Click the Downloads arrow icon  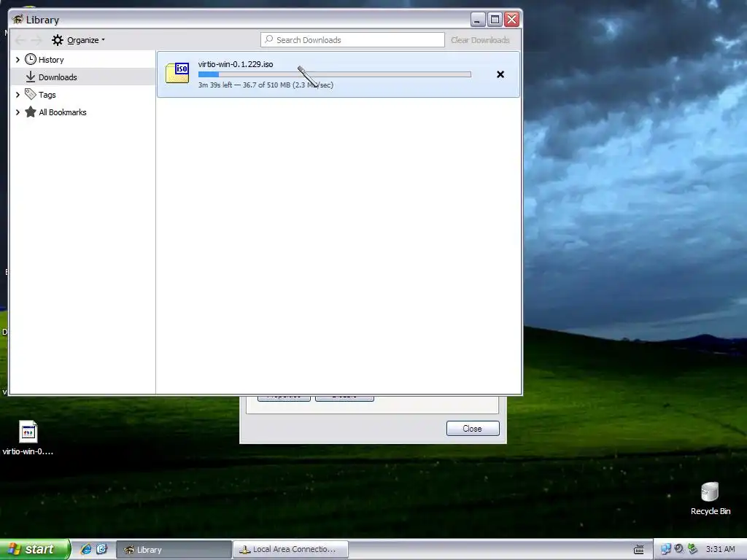pyautogui.click(x=31, y=77)
